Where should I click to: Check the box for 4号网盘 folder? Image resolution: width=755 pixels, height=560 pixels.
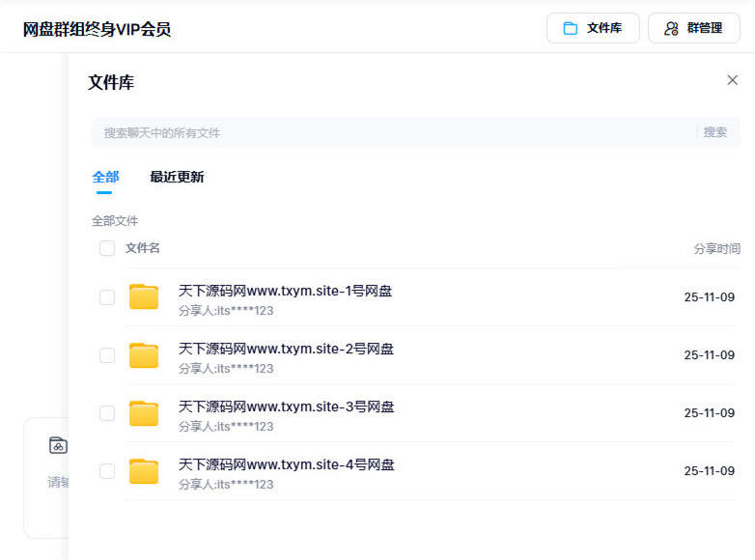[107, 471]
